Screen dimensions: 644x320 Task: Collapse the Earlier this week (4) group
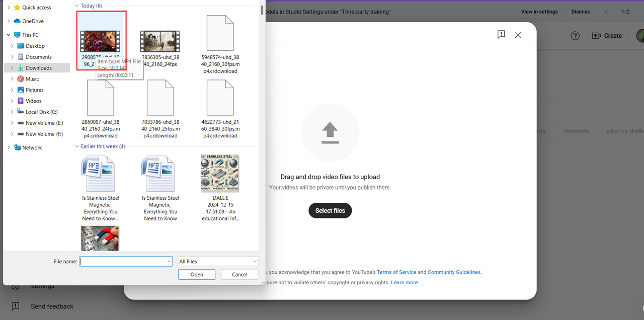tap(77, 146)
